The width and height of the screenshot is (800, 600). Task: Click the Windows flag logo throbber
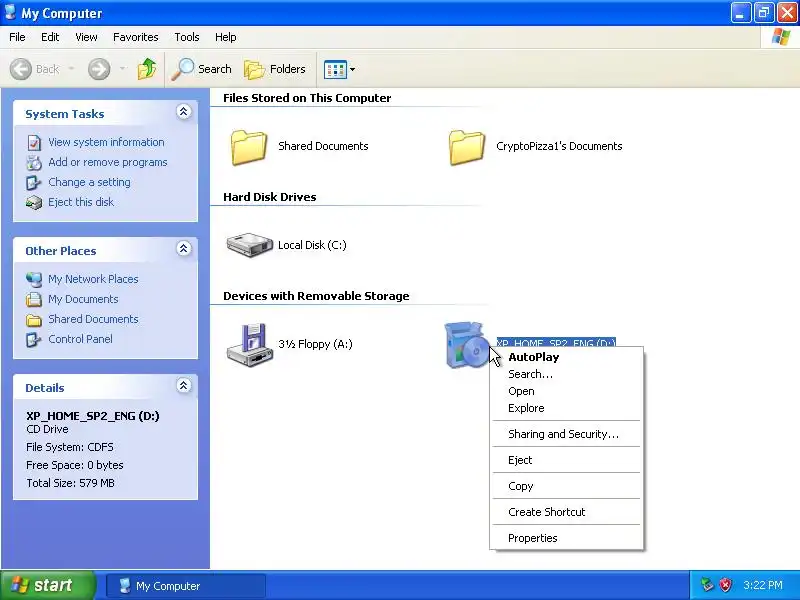(781, 37)
